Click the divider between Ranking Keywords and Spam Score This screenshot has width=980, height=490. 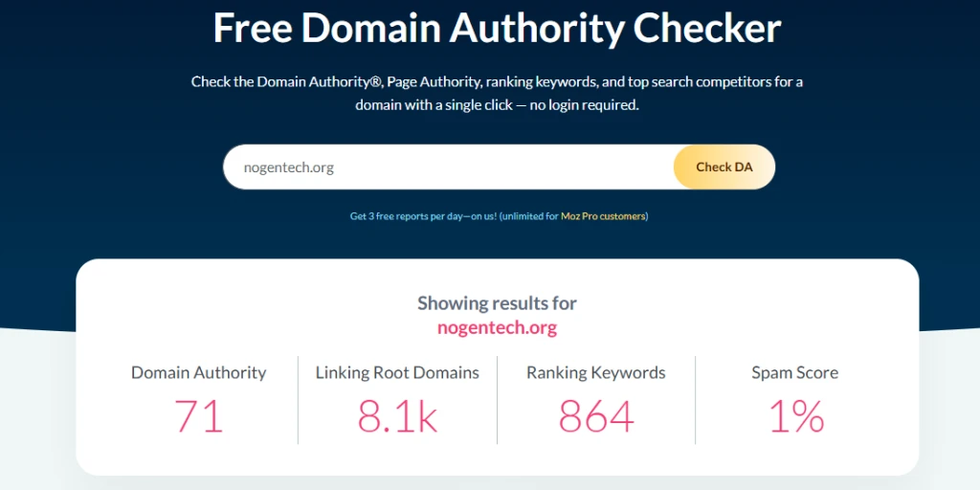[696, 400]
